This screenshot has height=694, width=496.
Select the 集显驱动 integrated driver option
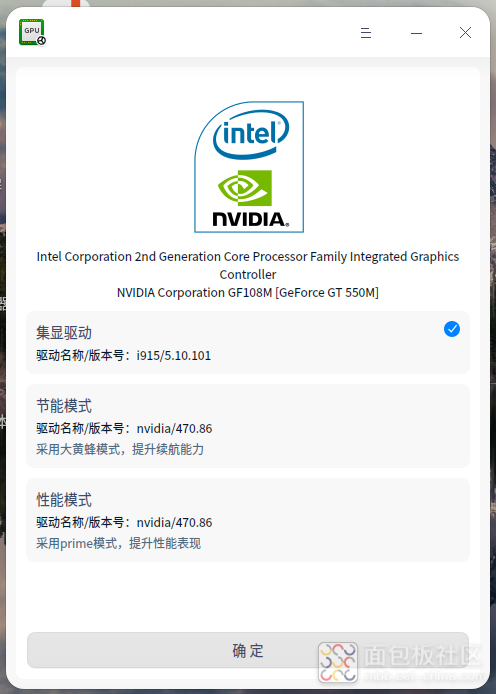tap(248, 343)
